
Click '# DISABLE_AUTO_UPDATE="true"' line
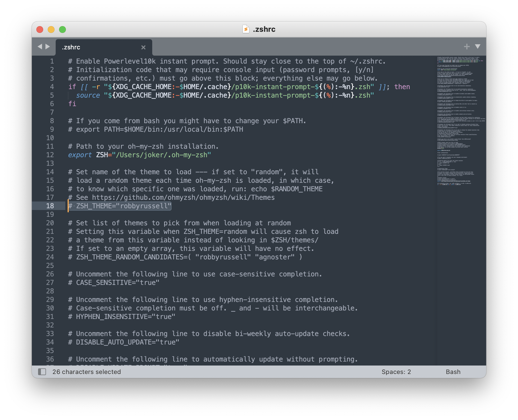click(124, 342)
